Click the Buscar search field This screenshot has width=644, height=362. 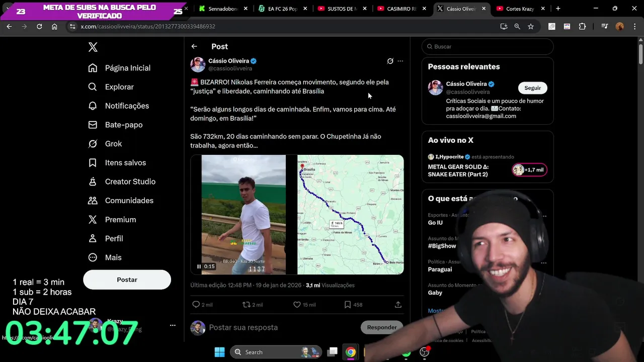tap(488, 46)
